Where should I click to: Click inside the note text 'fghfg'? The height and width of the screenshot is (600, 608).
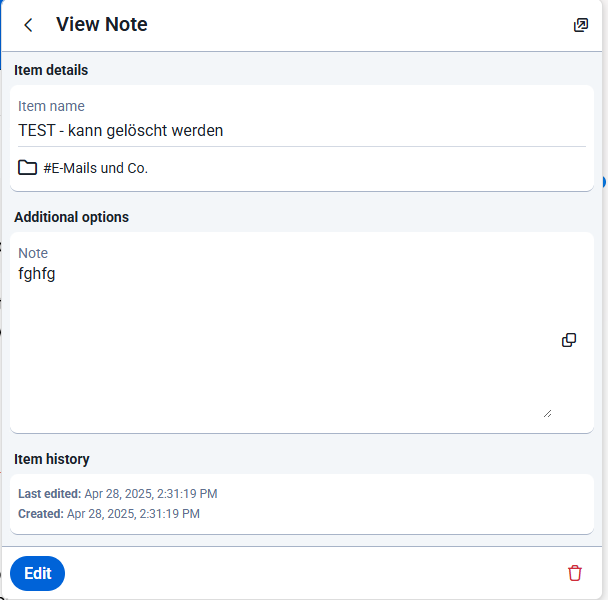pyautogui.click(x=37, y=274)
